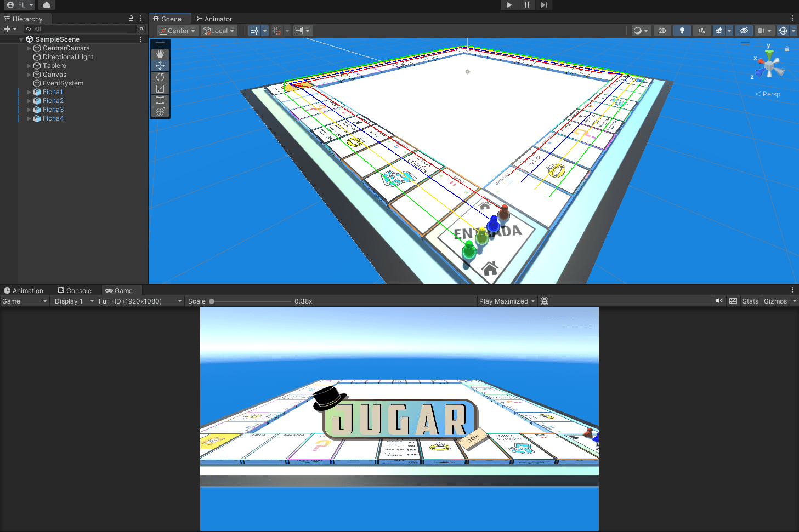The image size is (799, 532).
Task: Click the Gizmos button in Game view
Action: (x=775, y=301)
